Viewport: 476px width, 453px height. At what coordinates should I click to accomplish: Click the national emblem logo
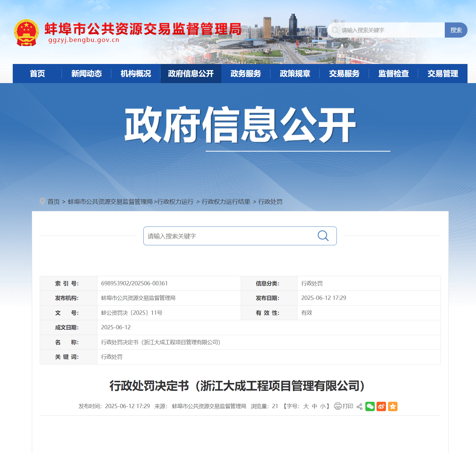coord(26,33)
